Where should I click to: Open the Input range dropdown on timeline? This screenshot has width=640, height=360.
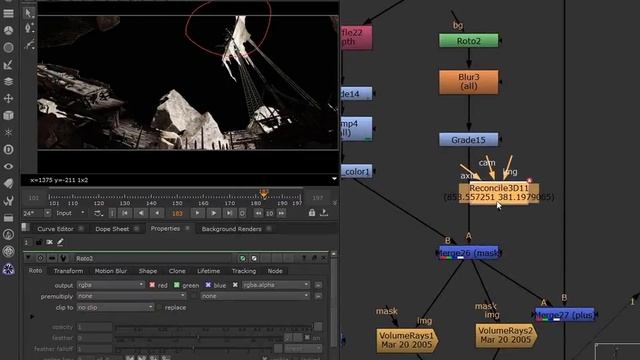point(70,213)
